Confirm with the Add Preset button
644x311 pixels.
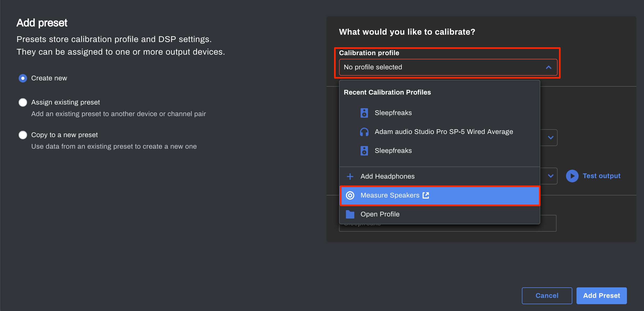pyautogui.click(x=601, y=296)
